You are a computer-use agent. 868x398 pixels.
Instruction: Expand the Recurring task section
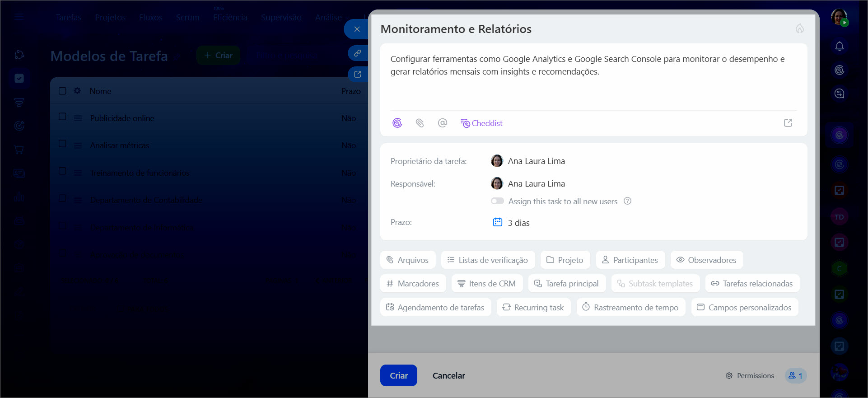click(x=533, y=308)
